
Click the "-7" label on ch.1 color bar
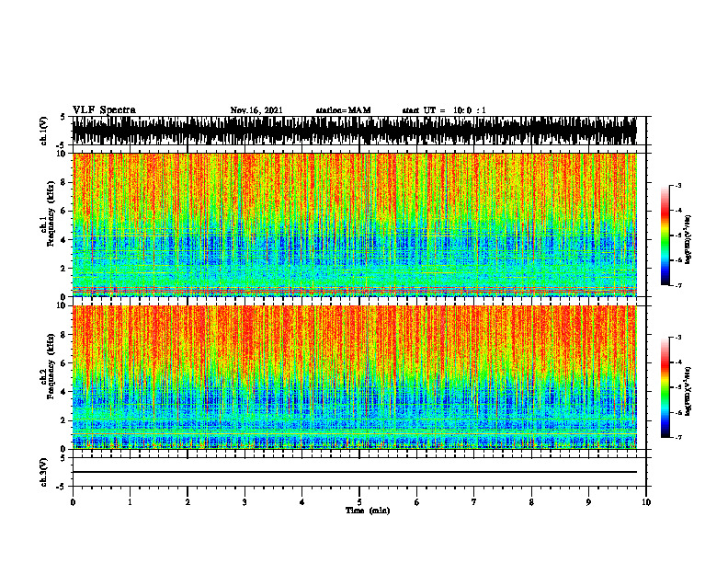(x=678, y=285)
